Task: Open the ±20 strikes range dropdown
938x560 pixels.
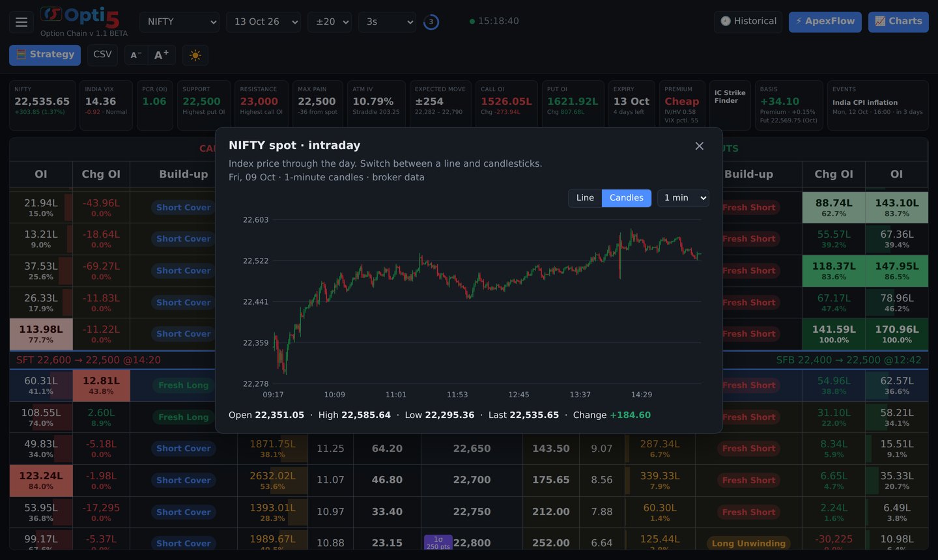Action: click(x=330, y=22)
